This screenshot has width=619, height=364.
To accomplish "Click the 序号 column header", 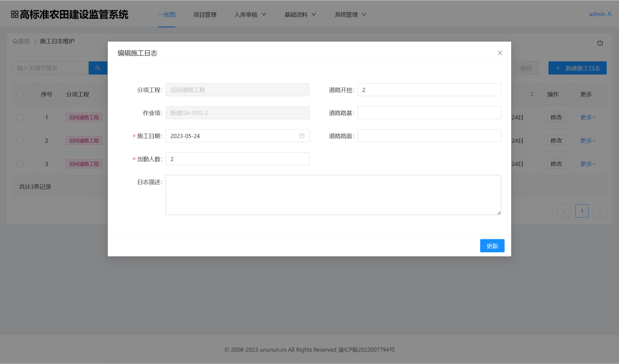I will [46, 94].
